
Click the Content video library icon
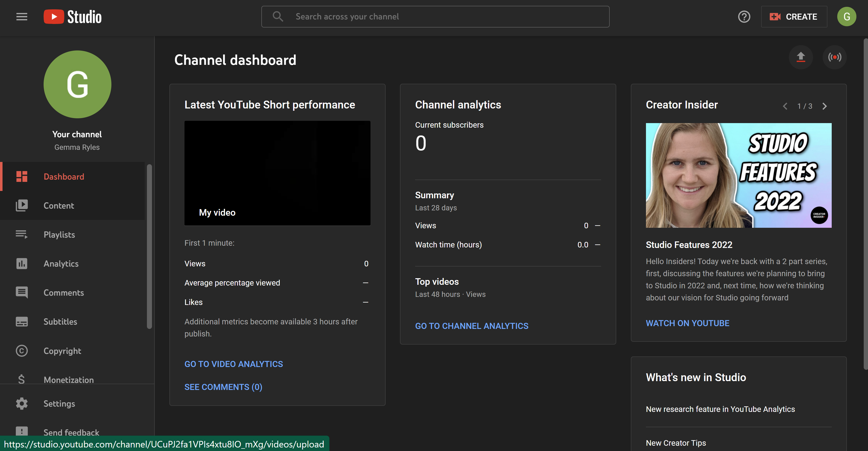[x=22, y=205]
